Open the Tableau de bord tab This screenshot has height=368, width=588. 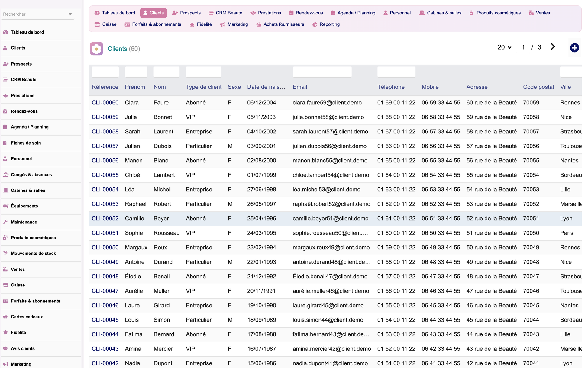tap(115, 13)
